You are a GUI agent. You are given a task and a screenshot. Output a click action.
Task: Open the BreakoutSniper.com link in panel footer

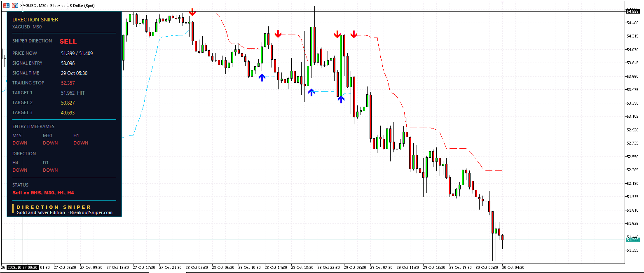pos(91,212)
